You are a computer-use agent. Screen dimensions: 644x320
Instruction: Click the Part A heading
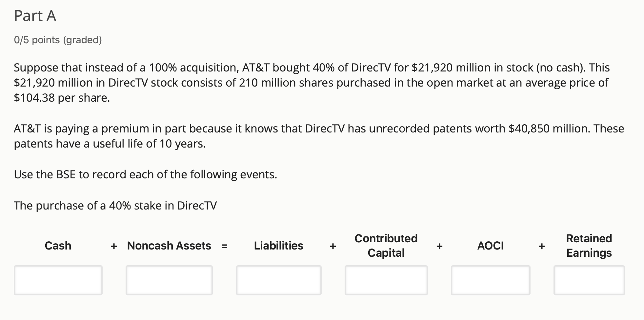coord(35,16)
